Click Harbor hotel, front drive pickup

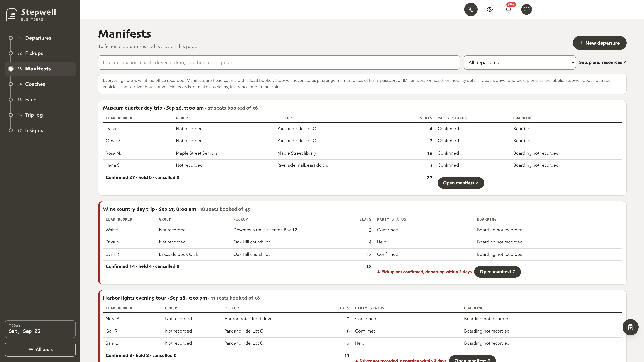coord(248,319)
